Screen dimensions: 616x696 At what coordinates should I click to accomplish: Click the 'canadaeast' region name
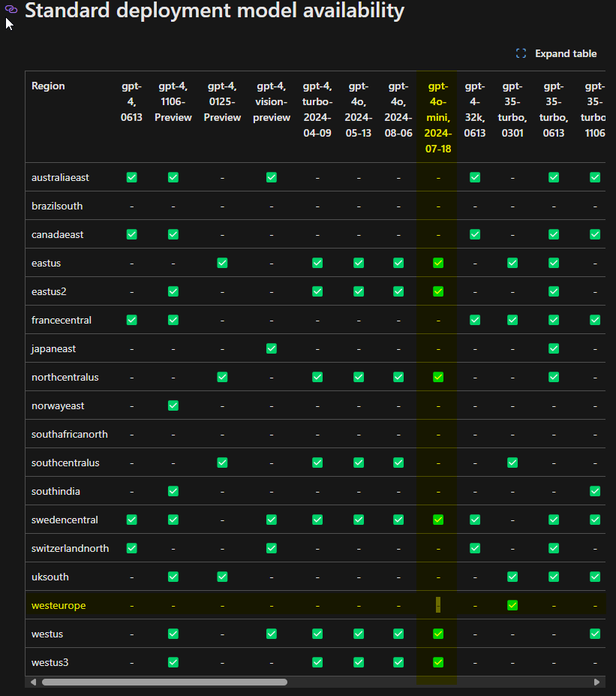pos(57,234)
